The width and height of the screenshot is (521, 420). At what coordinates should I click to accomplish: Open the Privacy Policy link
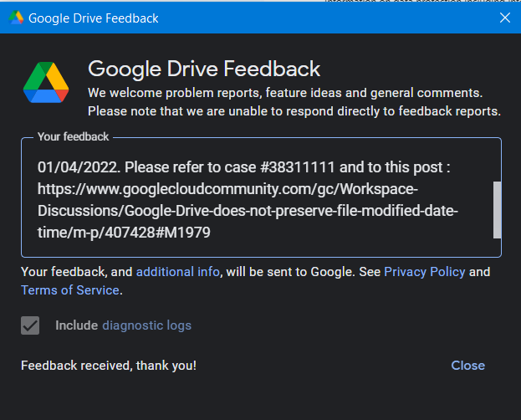(x=424, y=272)
